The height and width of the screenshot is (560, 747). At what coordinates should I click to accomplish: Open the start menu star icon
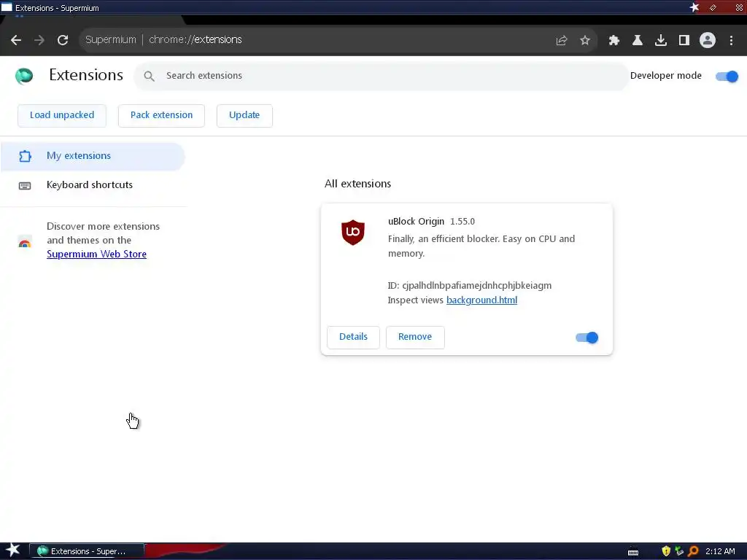tap(13, 551)
